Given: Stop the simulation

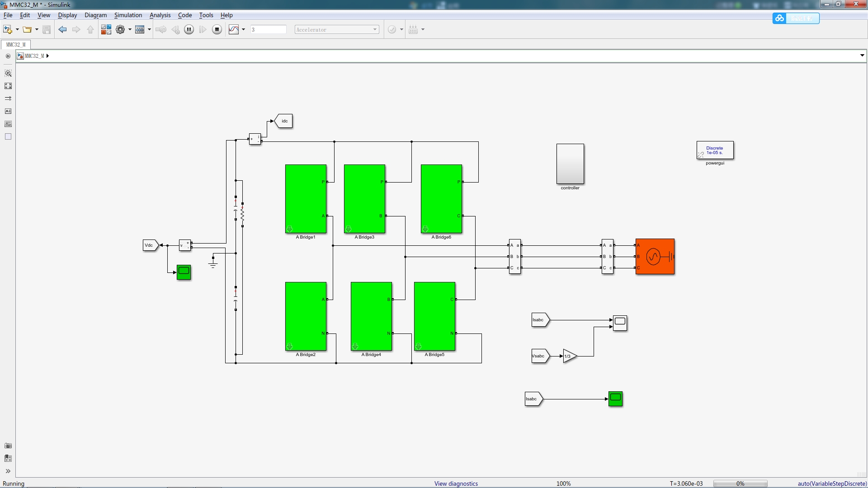Looking at the screenshot, I should [x=217, y=30].
